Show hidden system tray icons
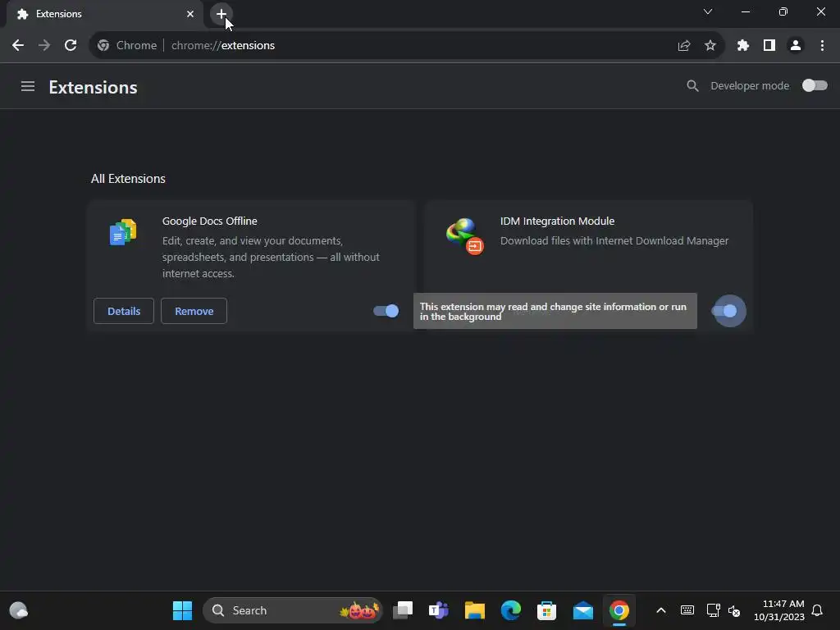840x630 pixels. [x=661, y=610]
